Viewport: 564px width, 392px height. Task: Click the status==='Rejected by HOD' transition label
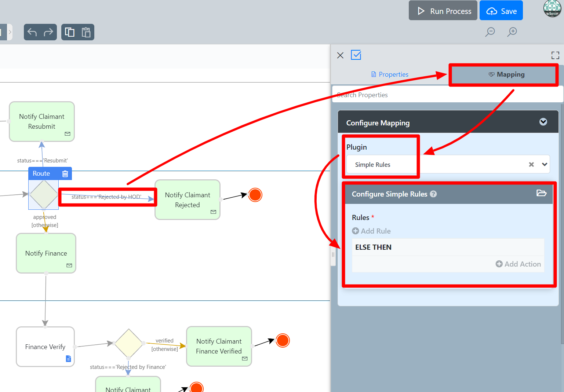pos(106,197)
